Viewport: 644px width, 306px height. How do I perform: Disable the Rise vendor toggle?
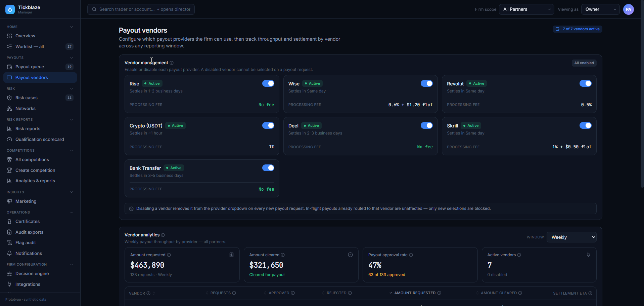tap(268, 83)
